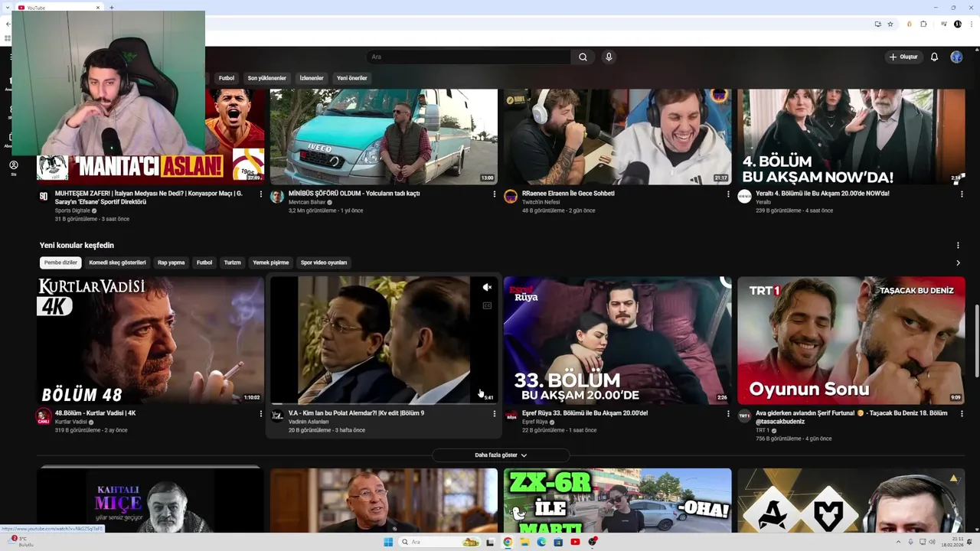
Task: Open RRaenee Elraenn gece sohbeti thumbnail
Action: coord(618,136)
